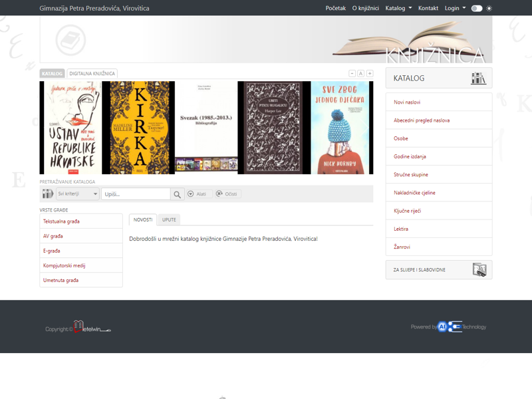This screenshot has width=532, height=399.
Task: Open Stručne skupine listing
Action: point(439,174)
